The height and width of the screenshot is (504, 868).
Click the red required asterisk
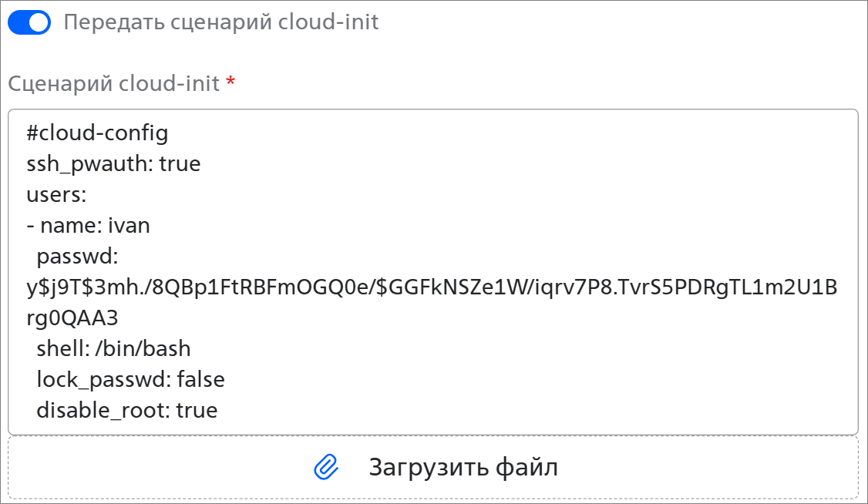pos(230,83)
